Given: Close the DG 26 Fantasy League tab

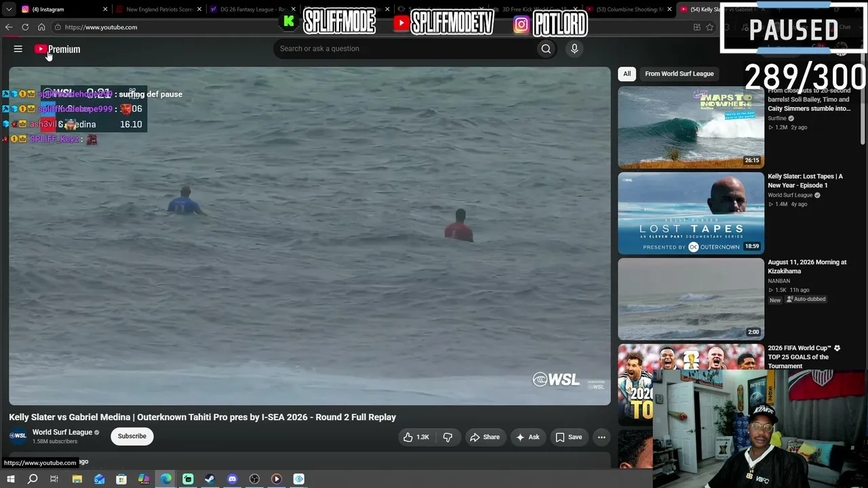Looking at the screenshot, I should tap(294, 9).
